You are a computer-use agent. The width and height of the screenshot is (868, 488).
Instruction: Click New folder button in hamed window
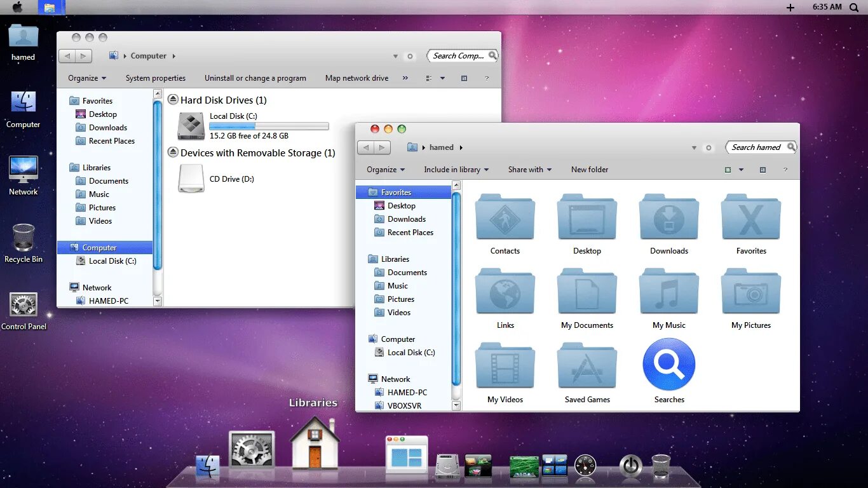pos(590,170)
